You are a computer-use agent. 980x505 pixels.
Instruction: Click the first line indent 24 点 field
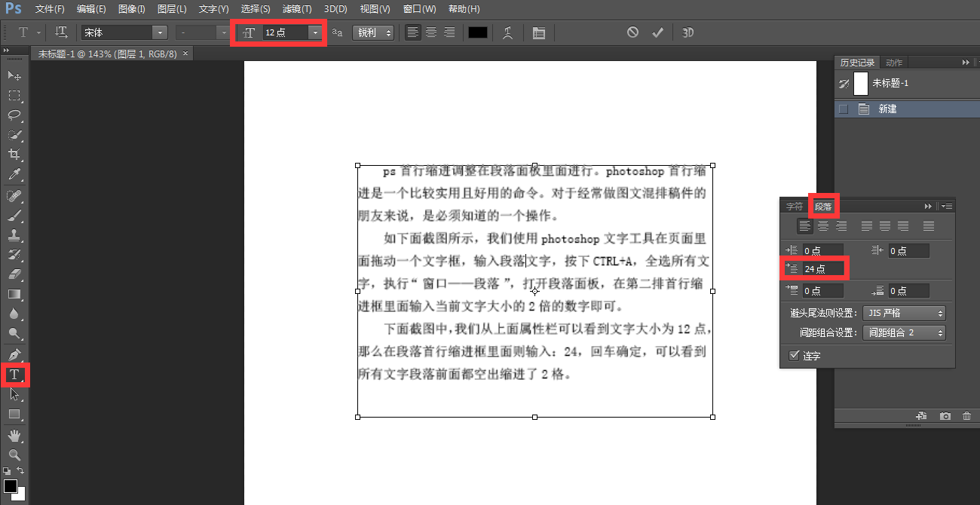822,268
